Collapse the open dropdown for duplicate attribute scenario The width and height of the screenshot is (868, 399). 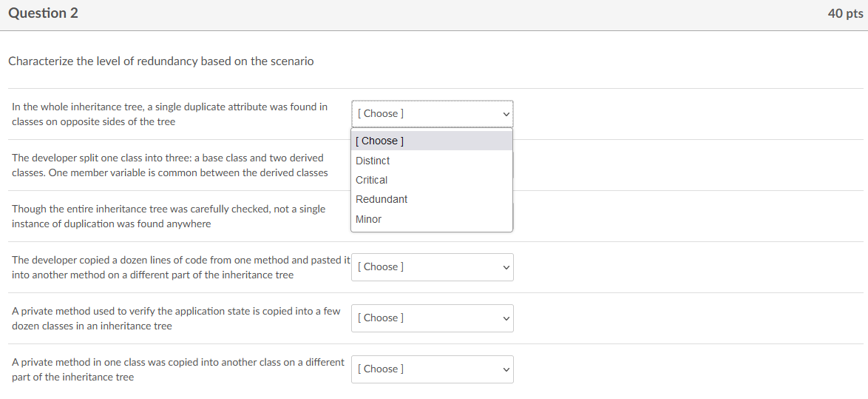[432, 114]
